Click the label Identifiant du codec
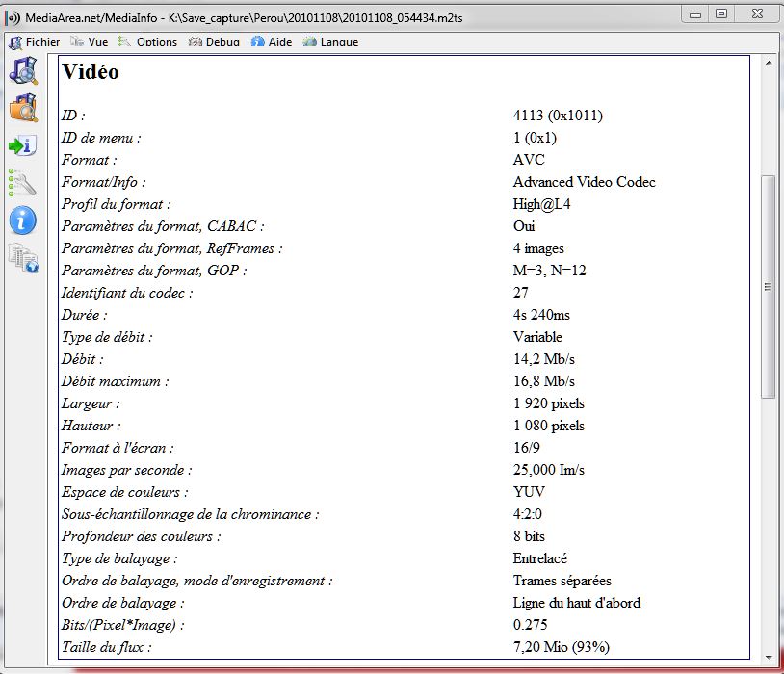The height and width of the screenshot is (674, 784). [x=127, y=293]
